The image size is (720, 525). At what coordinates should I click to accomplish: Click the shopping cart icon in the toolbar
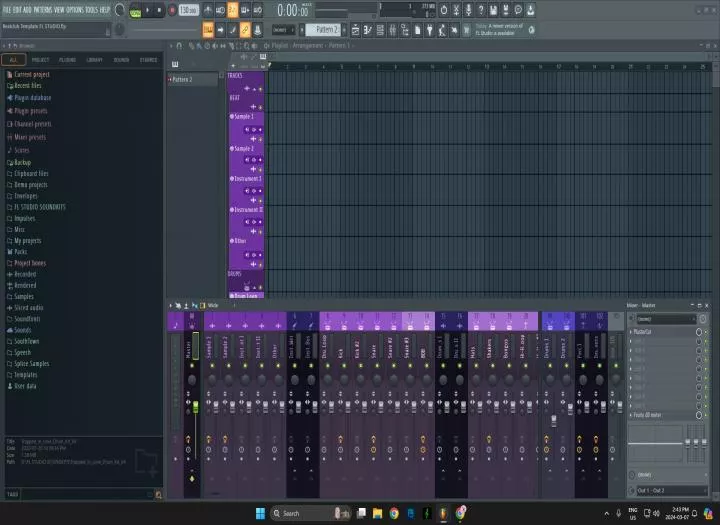click(x=467, y=30)
